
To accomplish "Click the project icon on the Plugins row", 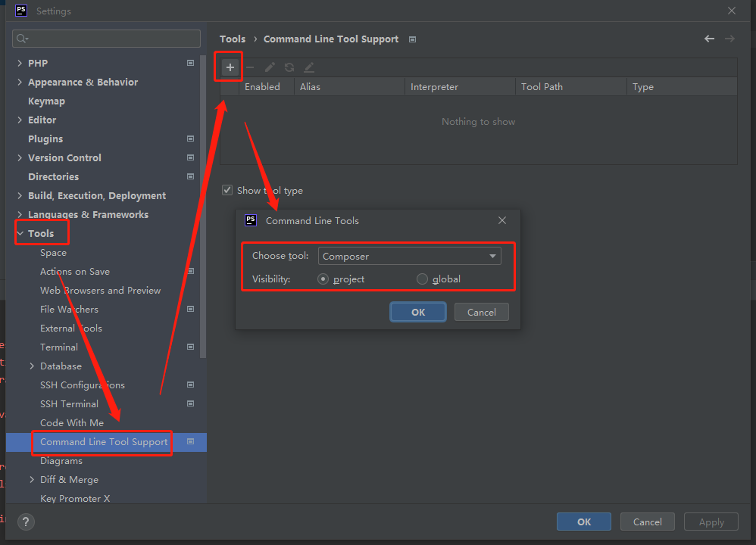I will [190, 139].
